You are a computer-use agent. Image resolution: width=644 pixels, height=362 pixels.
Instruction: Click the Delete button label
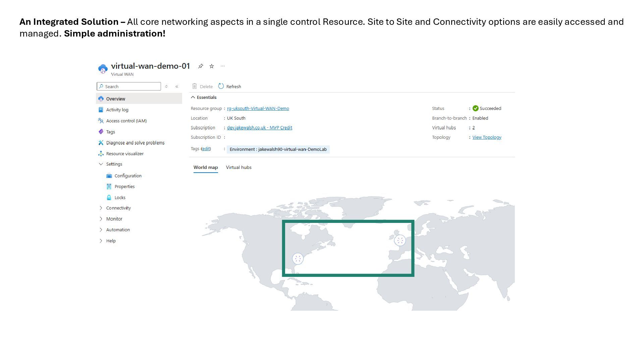206,86
